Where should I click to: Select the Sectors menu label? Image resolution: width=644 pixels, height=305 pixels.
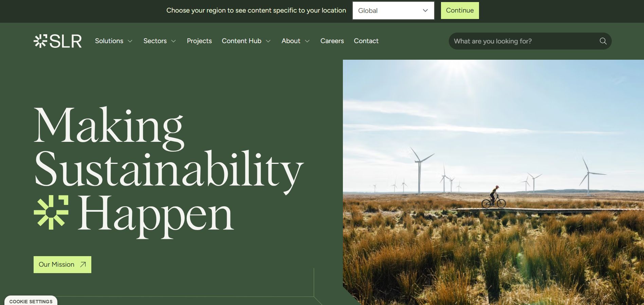pos(155,41)
